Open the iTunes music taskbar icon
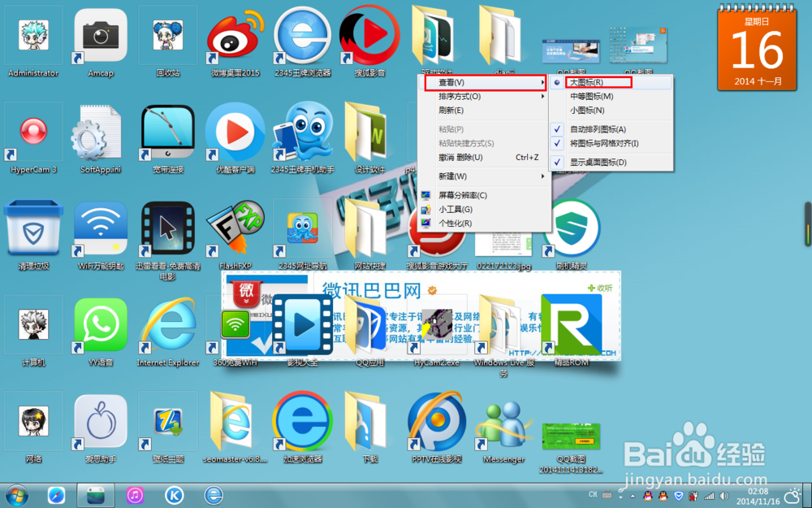Screen dimensions: 812x508 [x=135, y=496]
